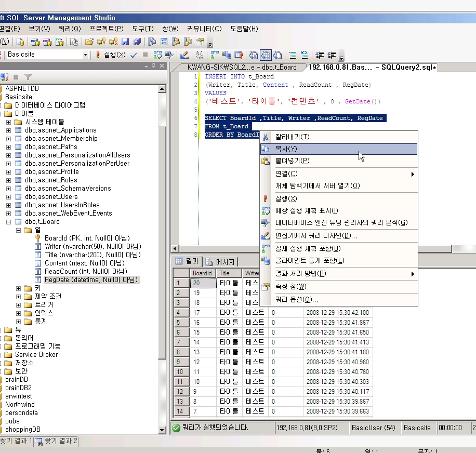Display the estimated execution plan toolbar icon

[157, 55]
